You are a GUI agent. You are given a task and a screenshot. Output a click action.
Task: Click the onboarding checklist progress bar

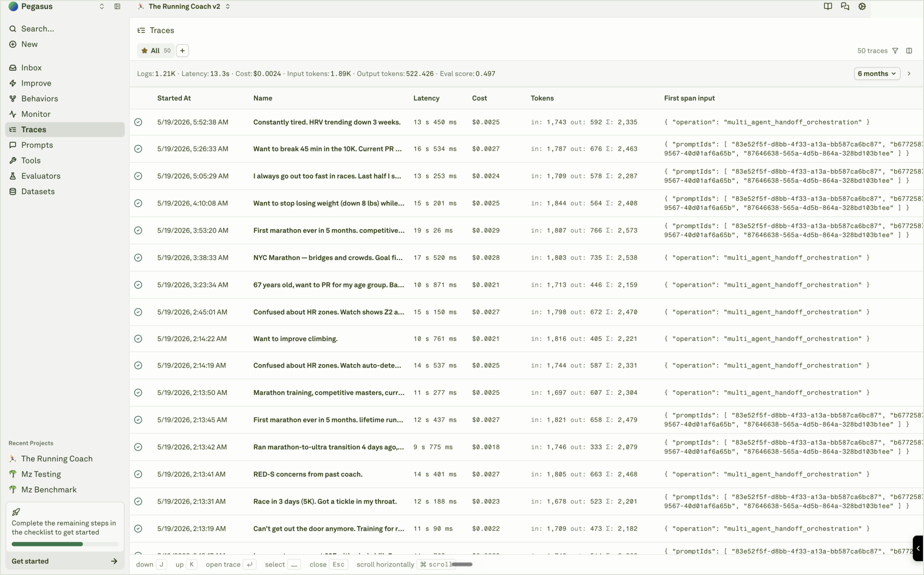(x=65, y=544)
